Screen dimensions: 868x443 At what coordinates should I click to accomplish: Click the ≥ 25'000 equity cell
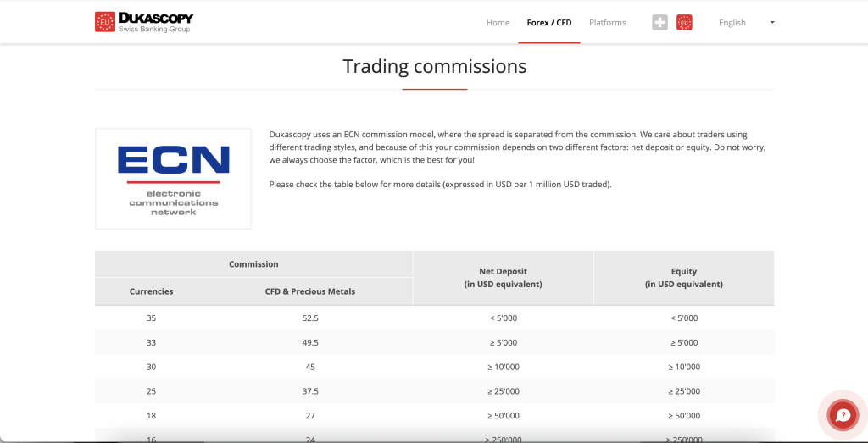click(x=683, y=392)
